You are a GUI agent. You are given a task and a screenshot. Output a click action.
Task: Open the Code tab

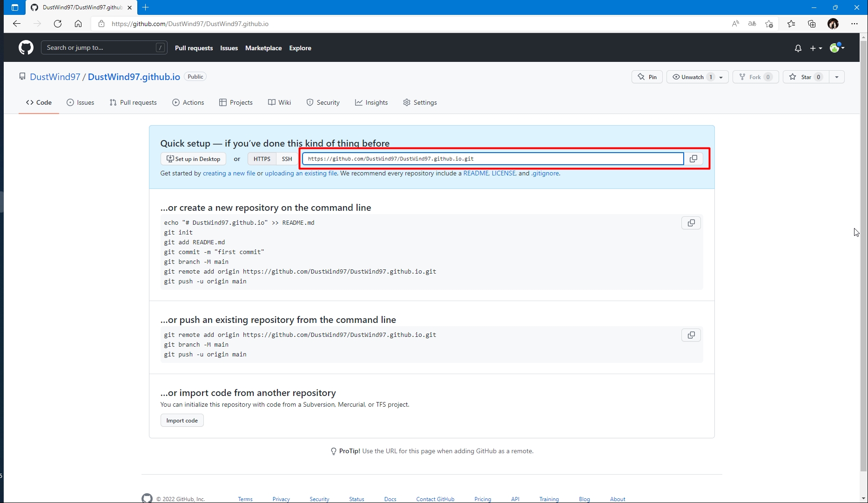pyautogui.click(x=39, y=102)
